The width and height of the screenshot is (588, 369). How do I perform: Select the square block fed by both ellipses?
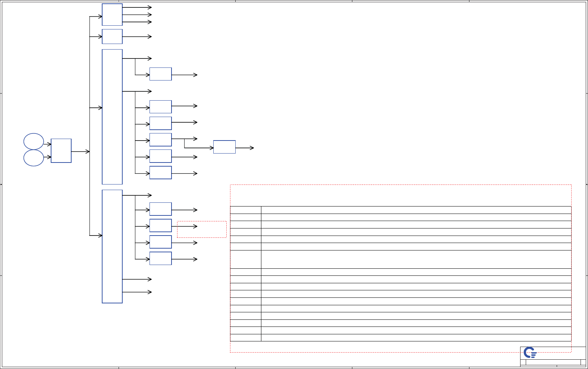(x=61, y=151)
